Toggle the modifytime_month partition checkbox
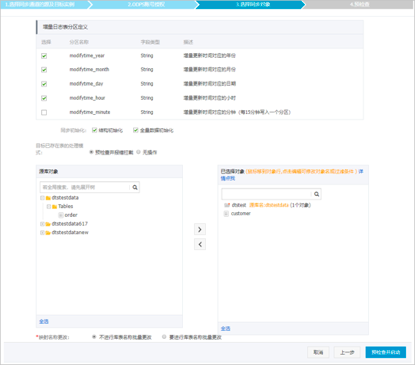The height and width of the screenshot is (365, 415). click(x=44, y=70)
